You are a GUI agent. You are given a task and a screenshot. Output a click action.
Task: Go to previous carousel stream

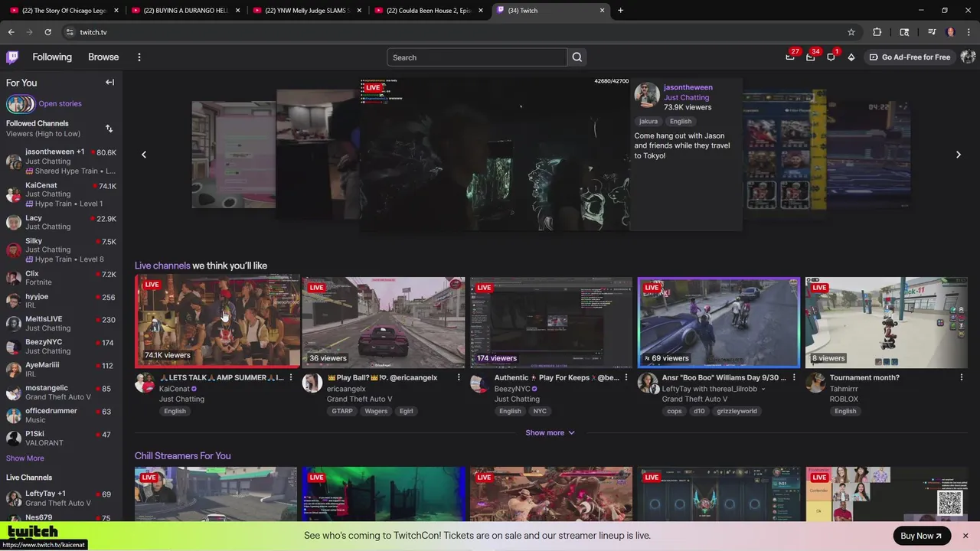pos(143,155)
